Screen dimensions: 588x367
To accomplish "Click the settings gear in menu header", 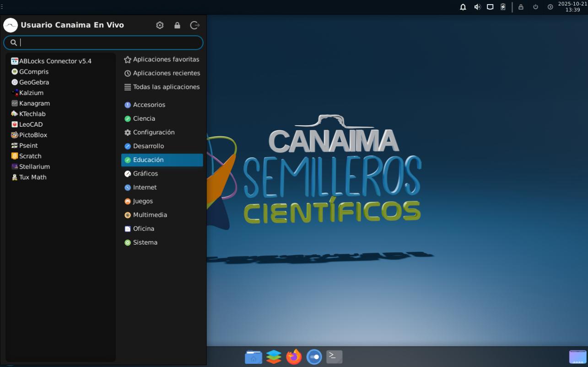I will pyautogui.click(x=160, y=25).
